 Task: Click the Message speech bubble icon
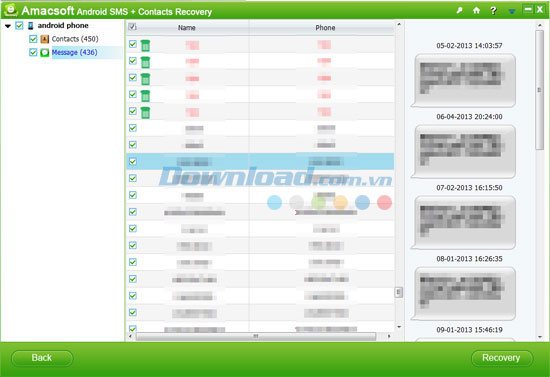coord(45,53)
